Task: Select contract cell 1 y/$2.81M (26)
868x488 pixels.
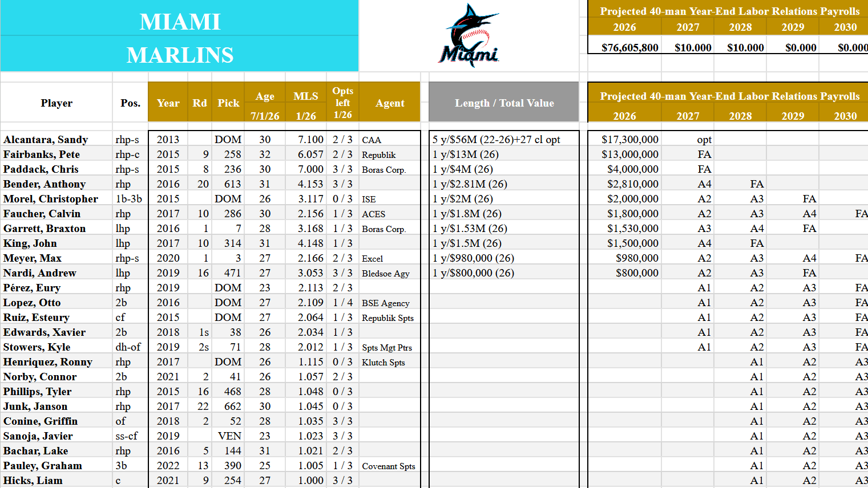Action: point(504,184)
